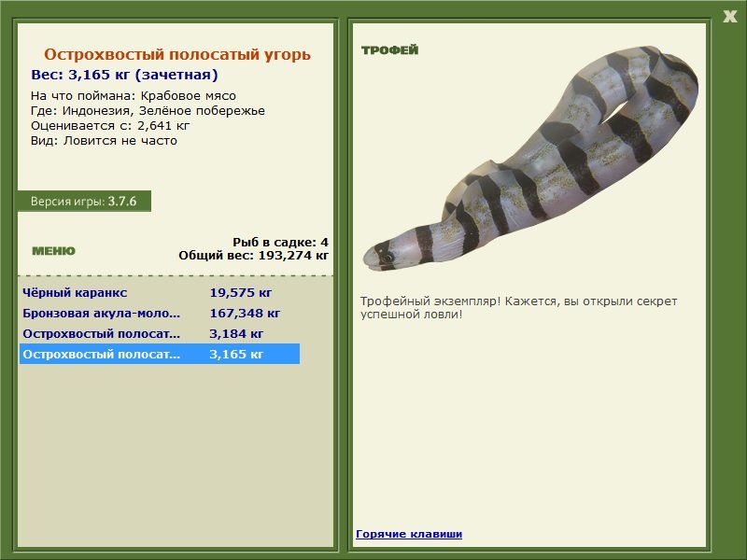Image resolution: width=747 pixels, height=560 pixels.
Task: Click the Крабовое мясо bait line
Action: pyautogui.click(x=134, y=96)
